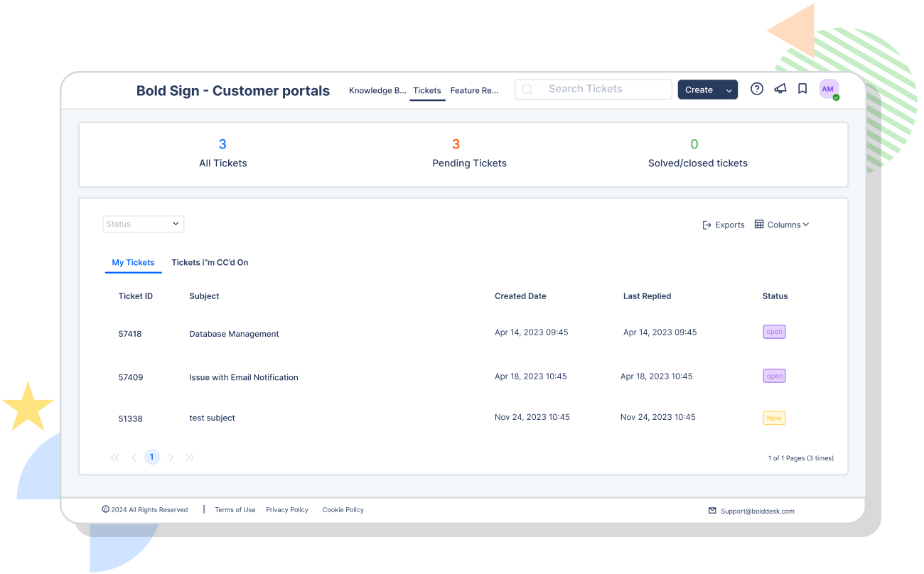Click the support email envelope icon
Viewport: 924px width, 574px height.
point(713,511)
